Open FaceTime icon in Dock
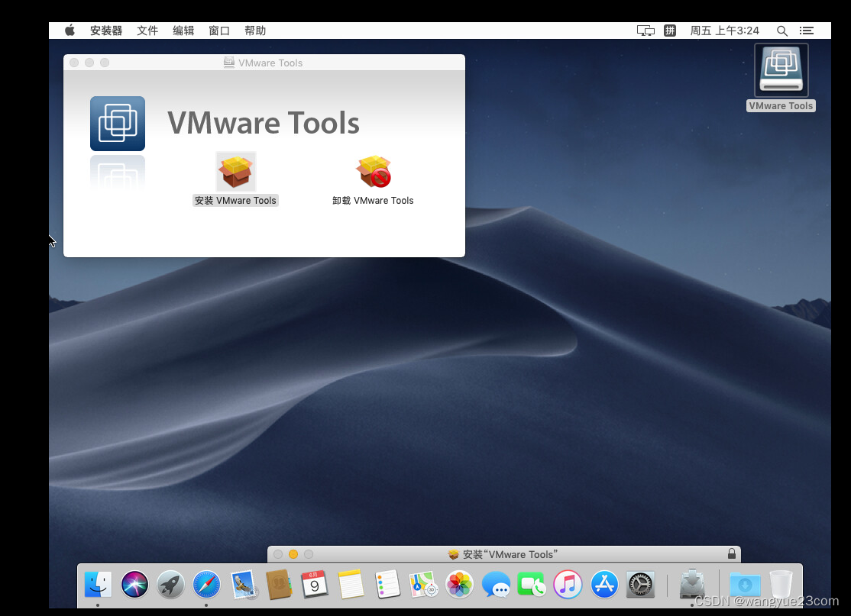 [532, 585]
